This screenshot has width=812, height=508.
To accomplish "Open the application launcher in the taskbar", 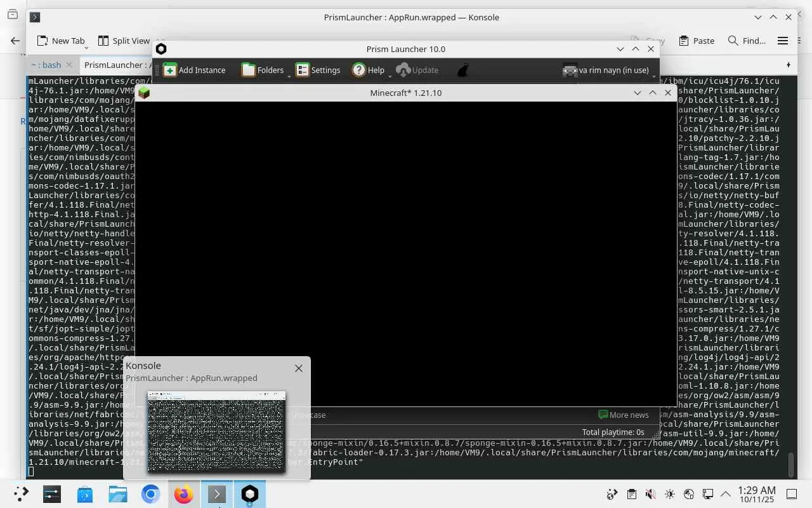I will tap(21, 494).
